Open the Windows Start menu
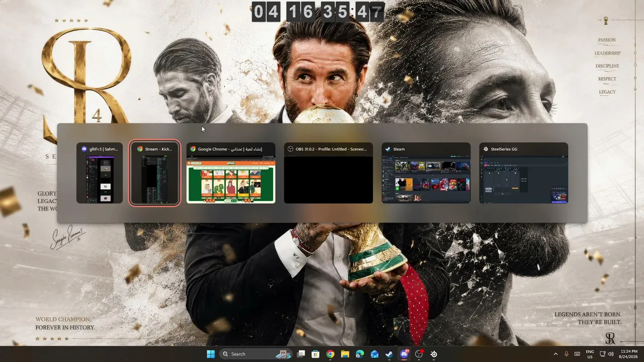 [x=211, y=354]
